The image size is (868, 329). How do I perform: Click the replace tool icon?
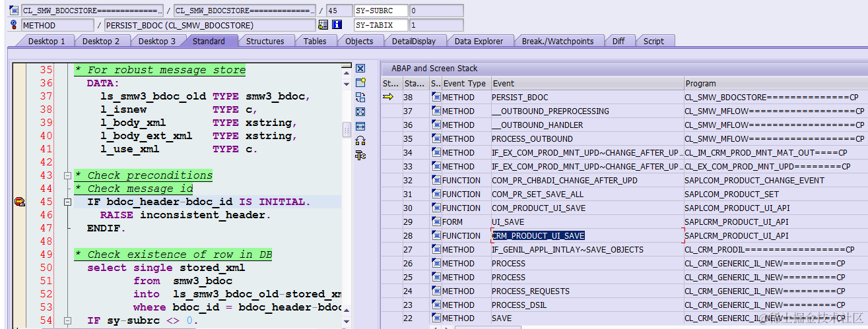point(360,97)
